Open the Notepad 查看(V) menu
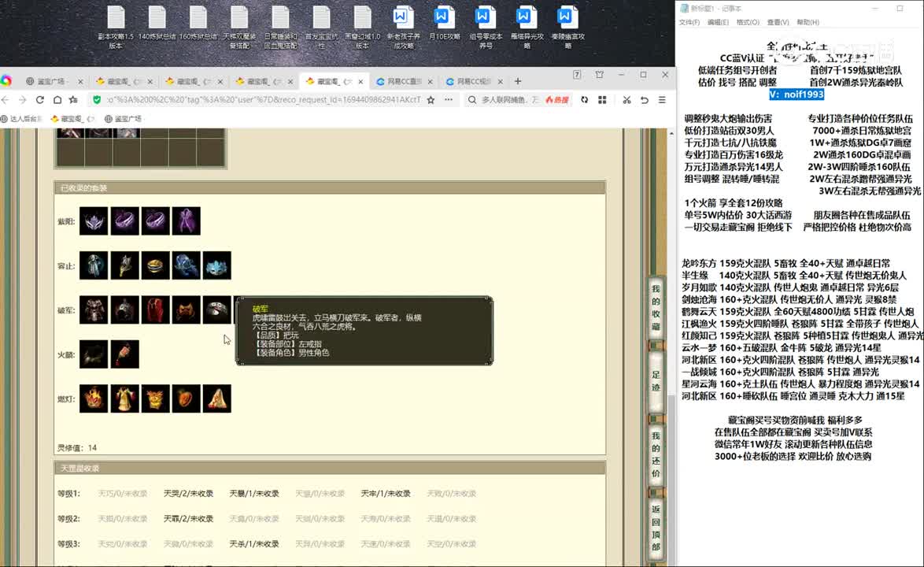This screenshot has height=567, width=924. pos(778,22)
